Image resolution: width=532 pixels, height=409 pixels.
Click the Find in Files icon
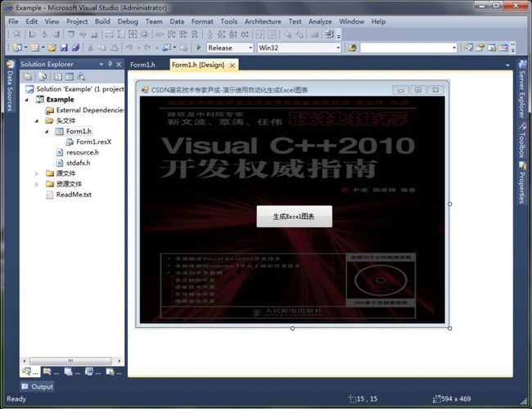pos(352,47)
